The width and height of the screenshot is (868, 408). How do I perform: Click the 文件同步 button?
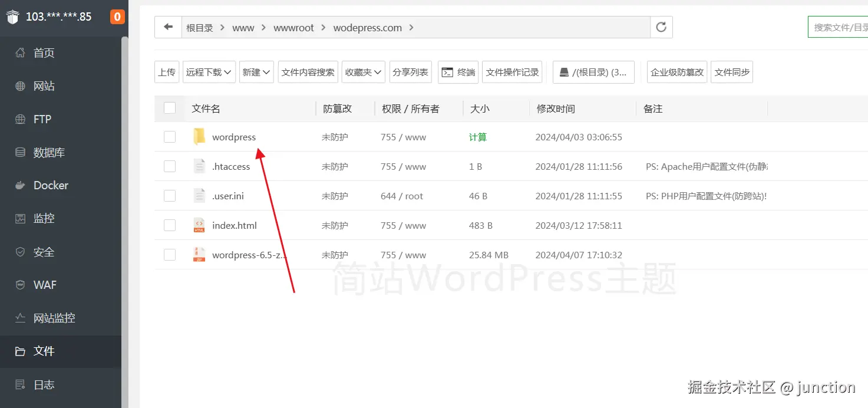tap(732, 72)
